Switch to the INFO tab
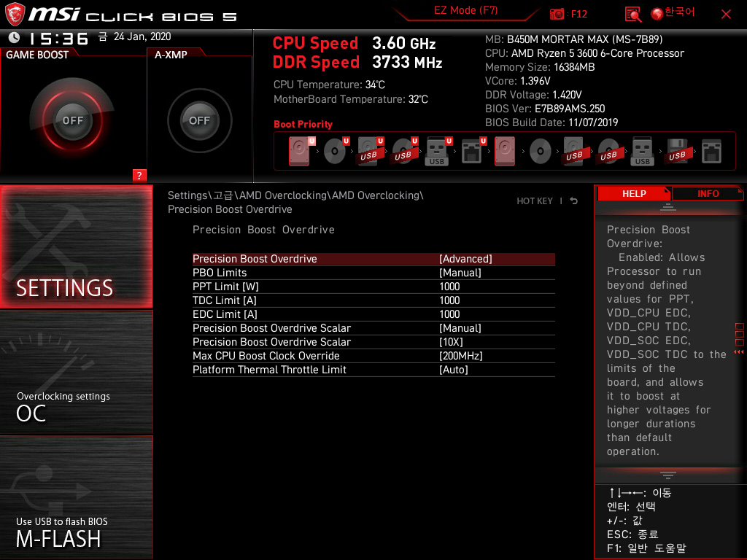747x560 pixels. click(x=708, y=194)
